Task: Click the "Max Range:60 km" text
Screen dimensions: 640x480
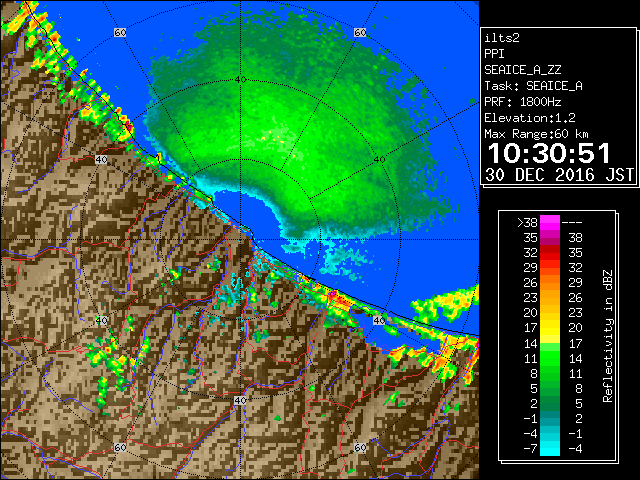Action: pos(536,134)
